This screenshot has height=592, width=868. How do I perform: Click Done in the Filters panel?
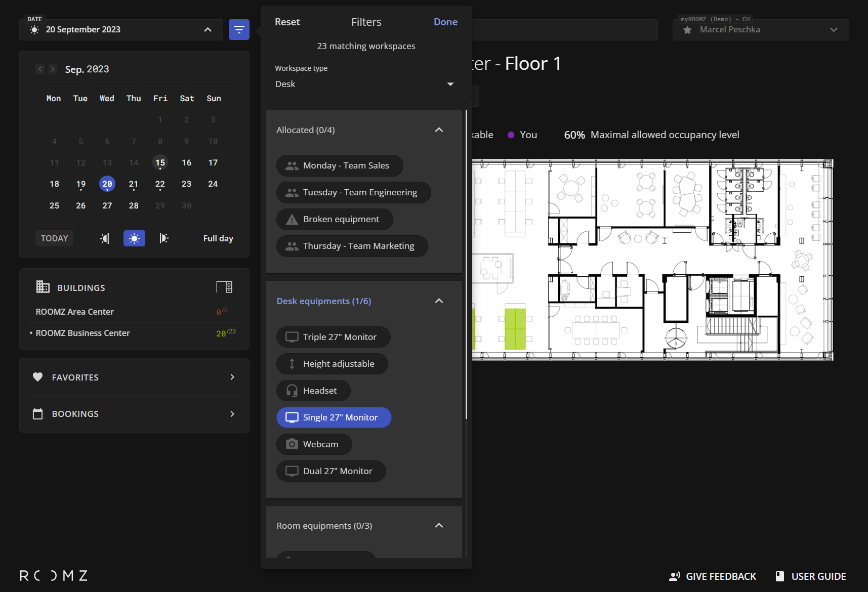(445, 22)
